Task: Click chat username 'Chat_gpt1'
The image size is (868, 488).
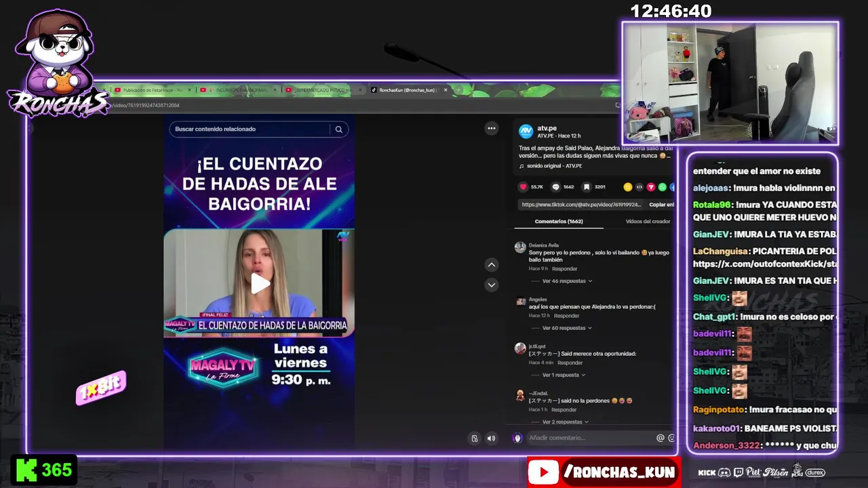Action: [715, 317]
